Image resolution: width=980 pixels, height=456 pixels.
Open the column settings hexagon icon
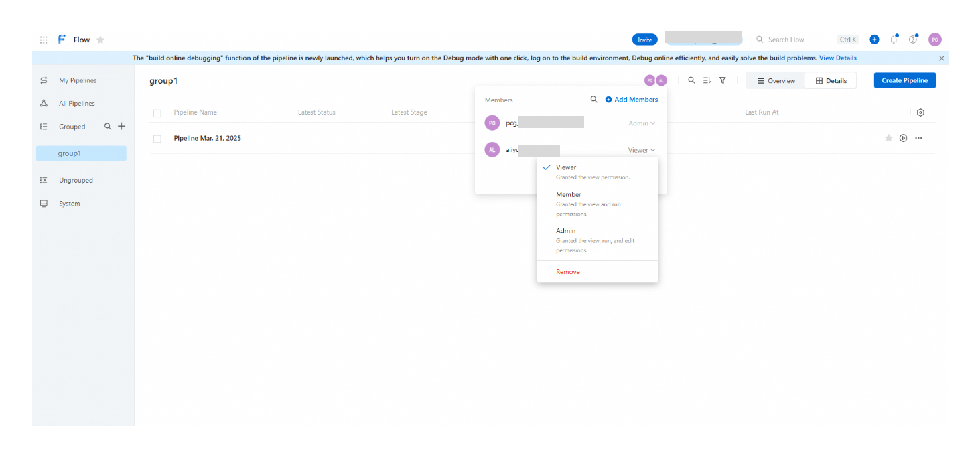click(x=920, y=112)
